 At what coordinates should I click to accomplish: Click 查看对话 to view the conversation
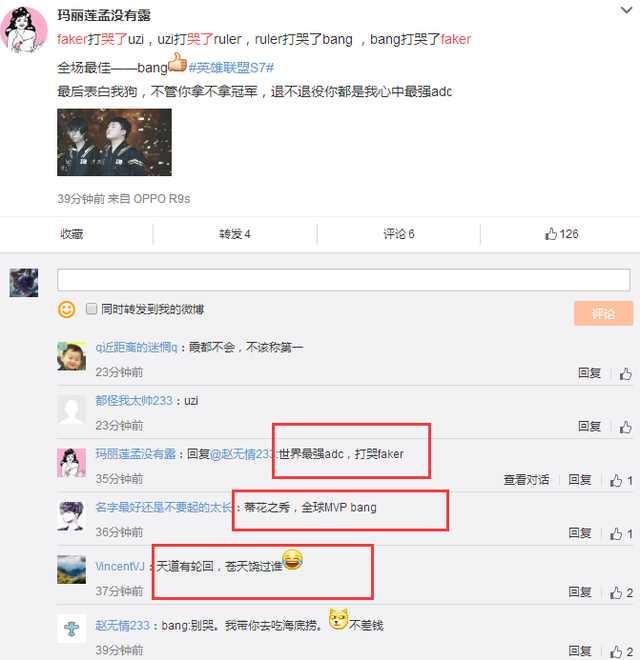click(526, 480)
